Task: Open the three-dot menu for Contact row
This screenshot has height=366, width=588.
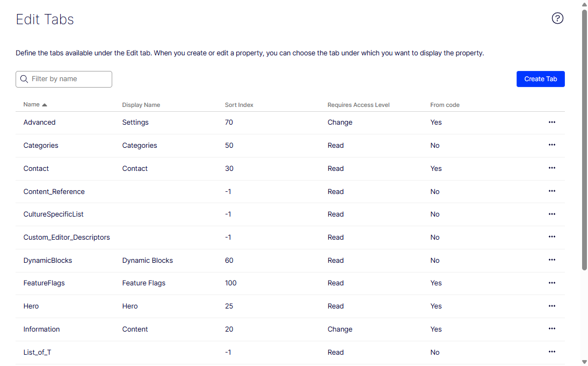Action: 551,168
